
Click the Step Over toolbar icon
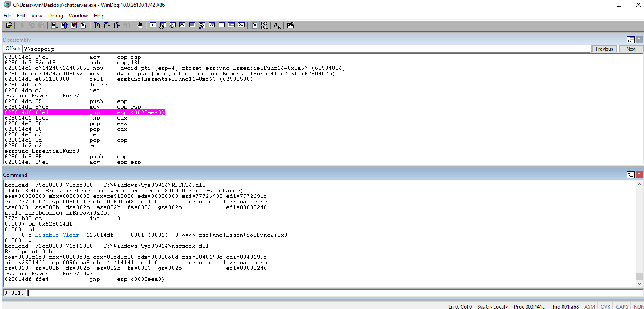click(107, 26)
